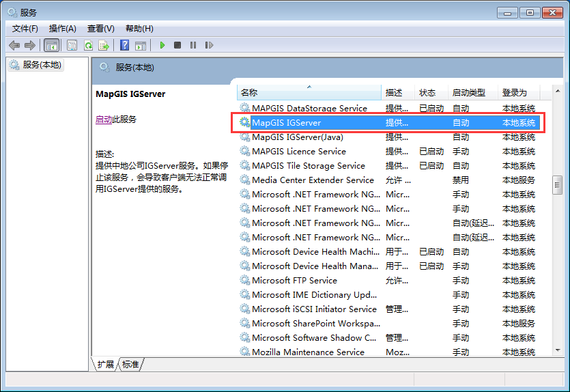Screen dimensions: 570x392
Task: Click the Back arrow toolbar icon
Action: pyautogui.click(x=14, y=46)
